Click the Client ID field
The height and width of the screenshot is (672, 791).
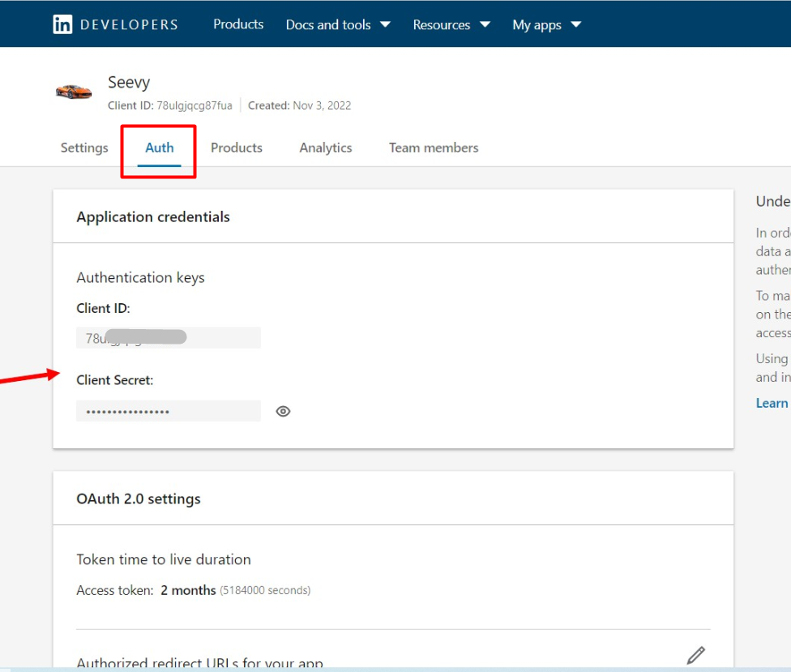(x=169, y=337)
